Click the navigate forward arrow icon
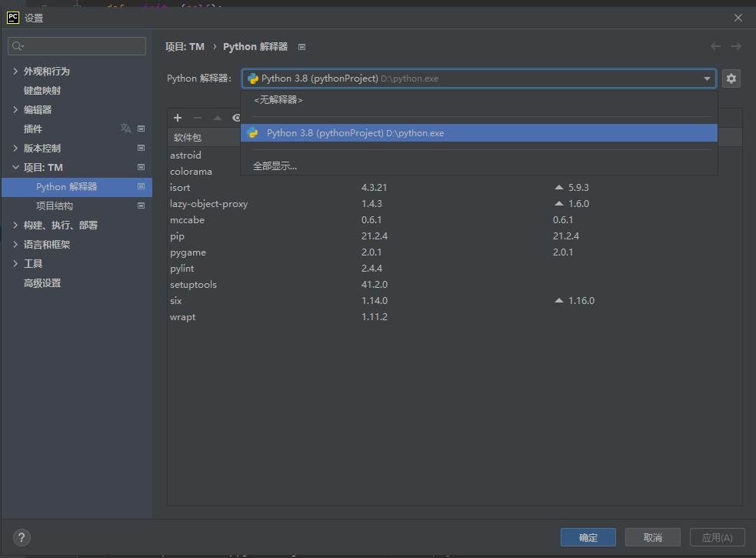756x558 pixels. pos(736,46)
